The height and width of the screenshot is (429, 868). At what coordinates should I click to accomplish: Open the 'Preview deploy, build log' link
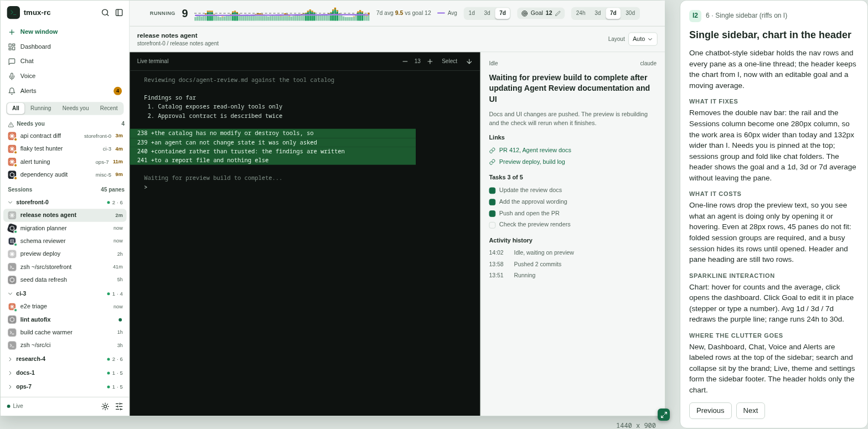532,162
